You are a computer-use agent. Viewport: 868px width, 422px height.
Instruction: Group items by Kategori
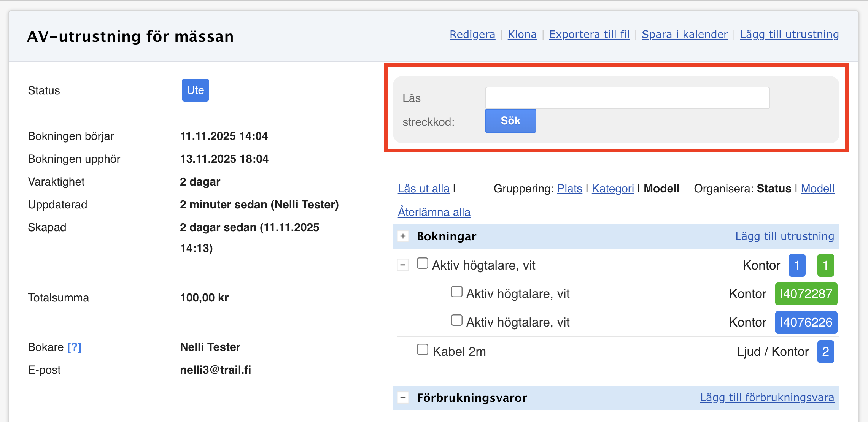(x=612, y=189)
